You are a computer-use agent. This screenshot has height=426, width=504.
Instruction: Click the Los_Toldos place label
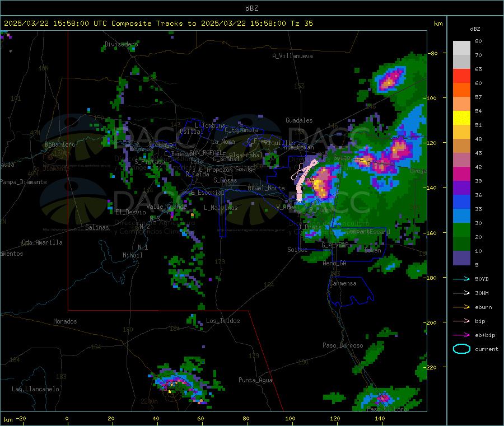coord(223,321)
